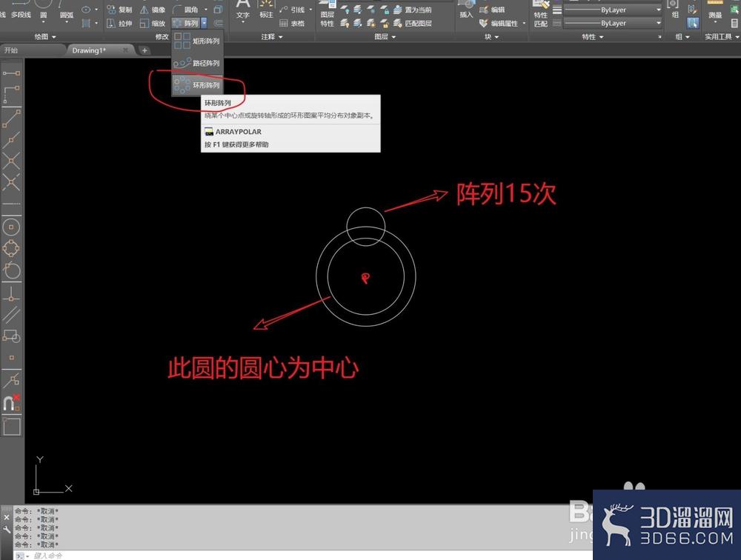Select the Extension snap icon
This screenshot has height=560, width=741.
(x=11, y=204)
